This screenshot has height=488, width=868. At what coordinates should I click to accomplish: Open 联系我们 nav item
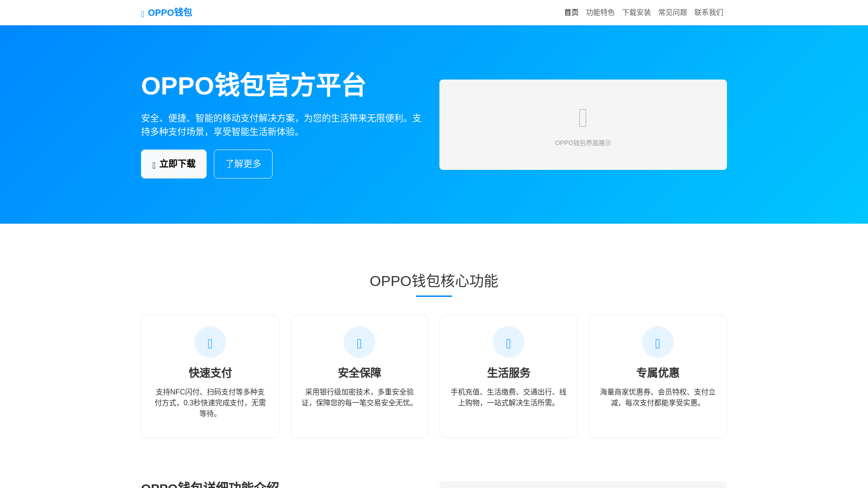click(709, 13)
